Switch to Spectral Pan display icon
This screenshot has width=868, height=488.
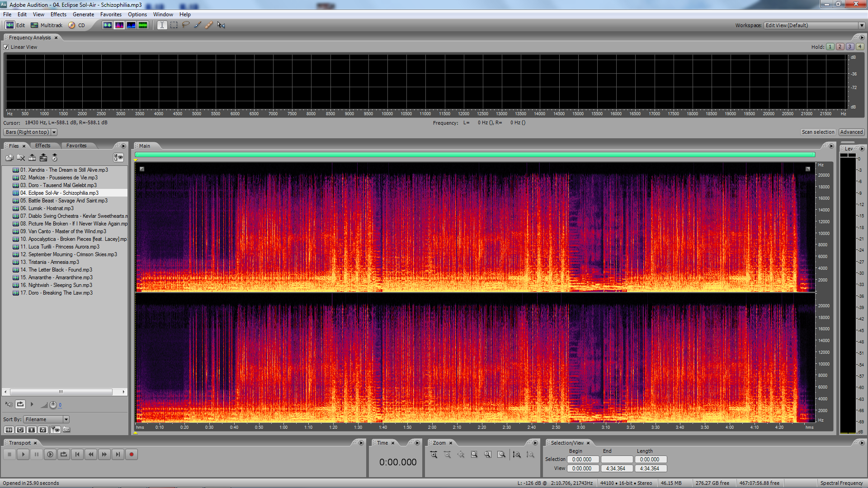click(x=131, y=25)
